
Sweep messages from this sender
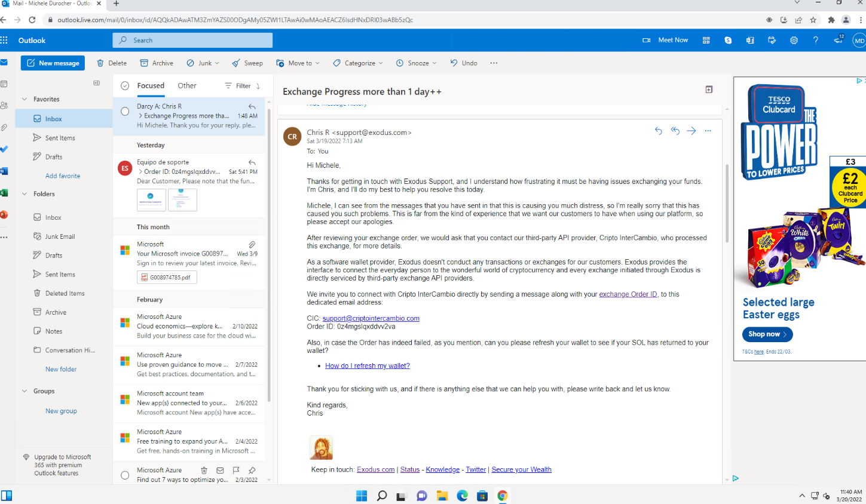point(247,63)
